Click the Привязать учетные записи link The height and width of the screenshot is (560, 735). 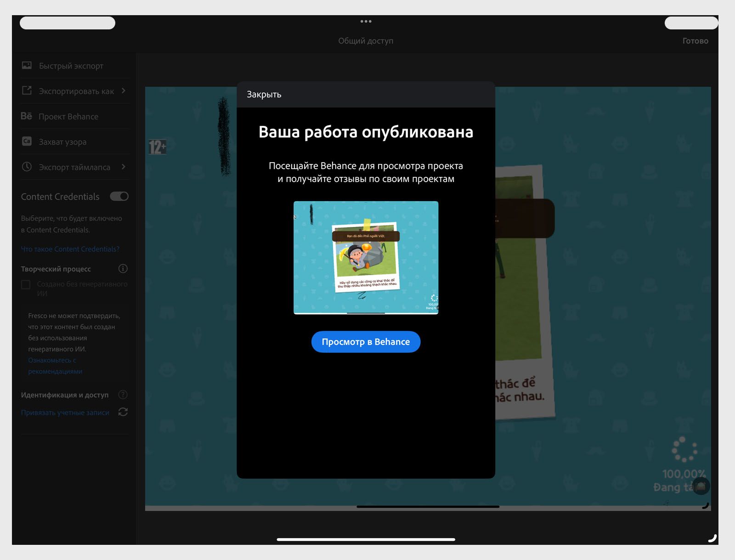65,413
